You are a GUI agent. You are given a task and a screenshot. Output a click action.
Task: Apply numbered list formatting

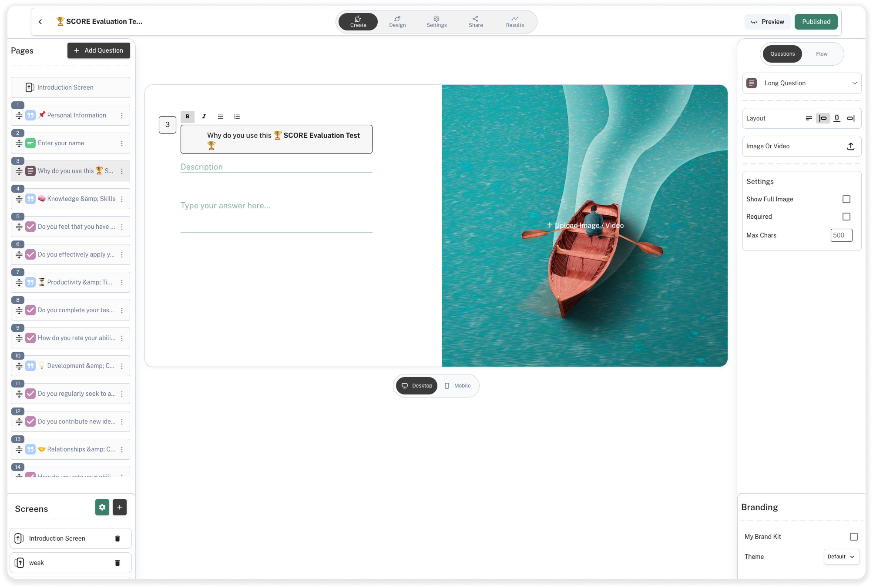pyautogui.click(x=237, y=117)
